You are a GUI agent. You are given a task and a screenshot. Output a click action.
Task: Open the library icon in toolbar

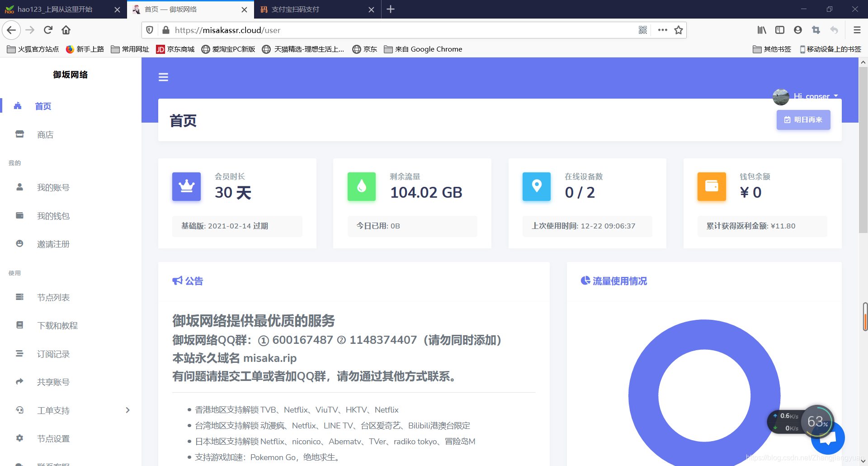click(762, 30)
